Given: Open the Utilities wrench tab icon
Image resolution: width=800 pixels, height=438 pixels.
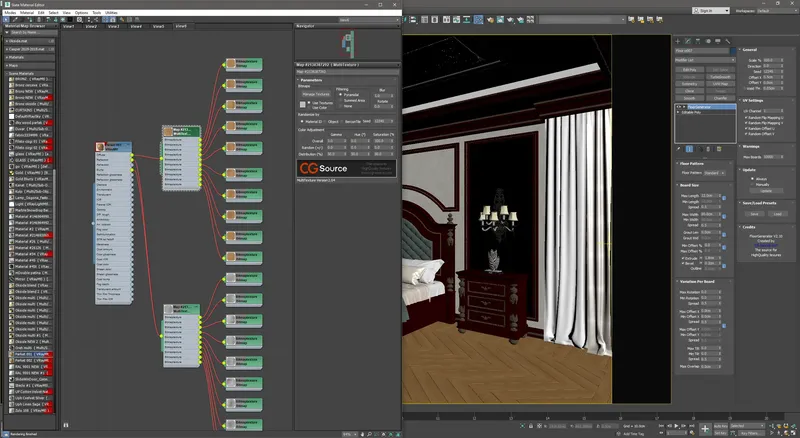Looking at the screenshot, I should pos(728,41).
